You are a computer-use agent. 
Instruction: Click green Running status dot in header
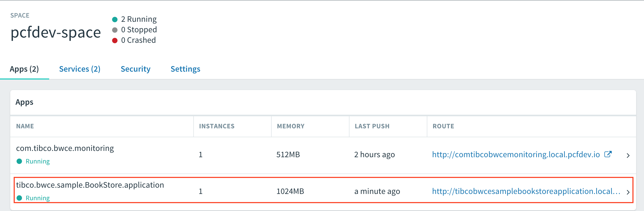(115, 19)
